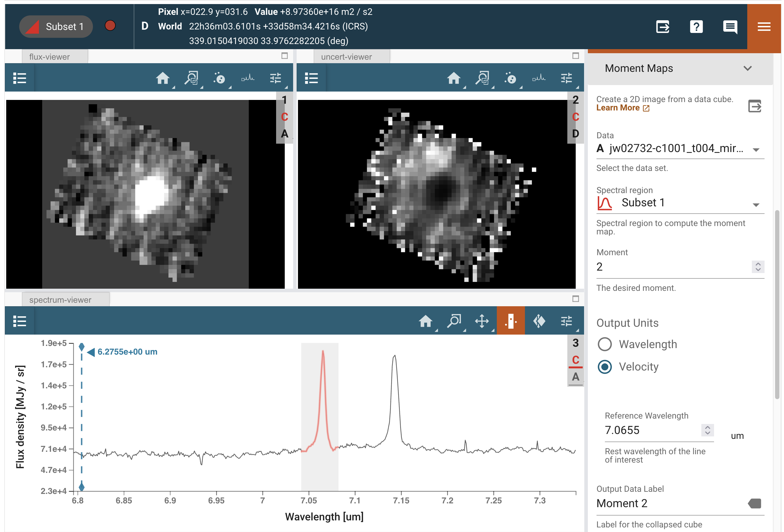Click home reset zoom in flux-viewer
784x532 pixels.
point(162,78)
